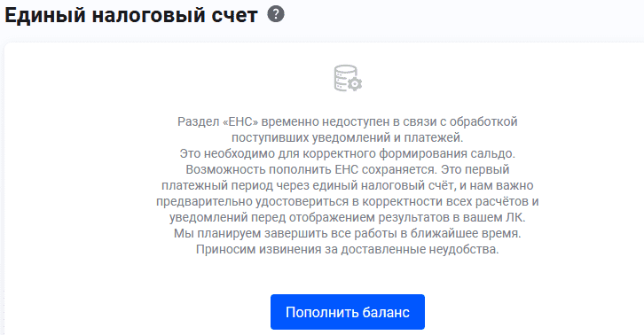Click the line предварительно удостовериться в корректности

pos(348,201)
